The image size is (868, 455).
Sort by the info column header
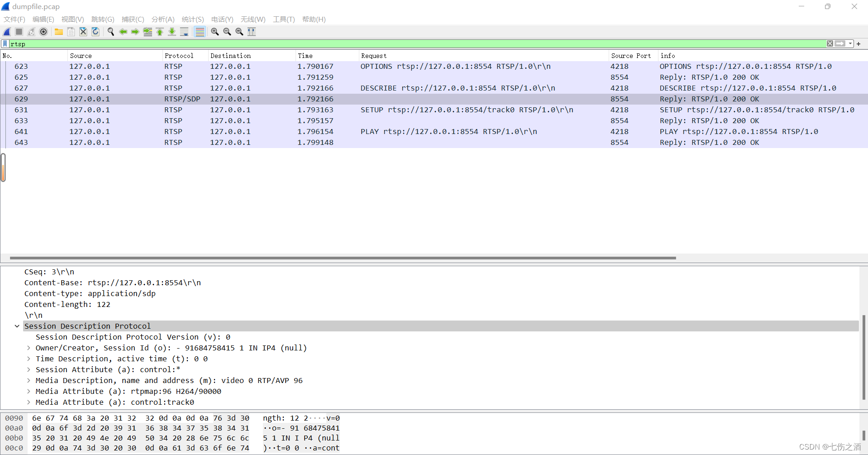click(763, 56)
